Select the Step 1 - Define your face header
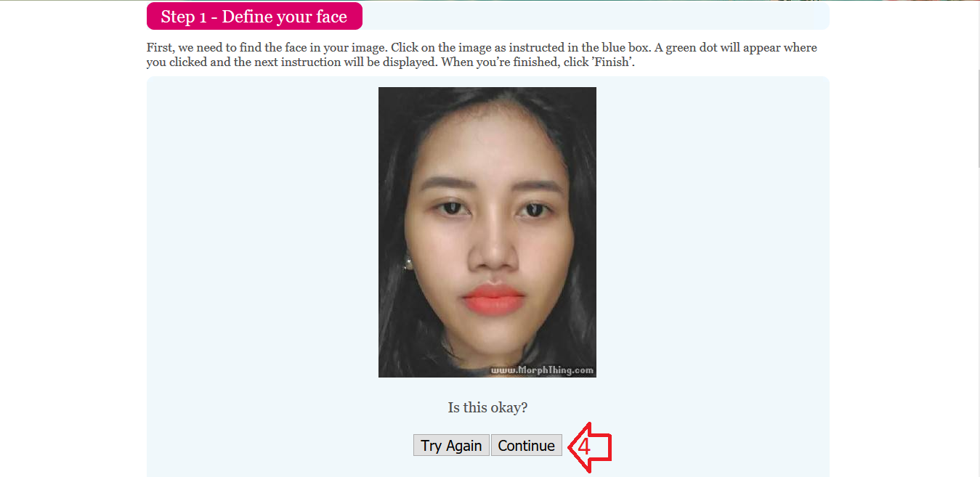The image size is (980, 477). (x=254, y=17)
